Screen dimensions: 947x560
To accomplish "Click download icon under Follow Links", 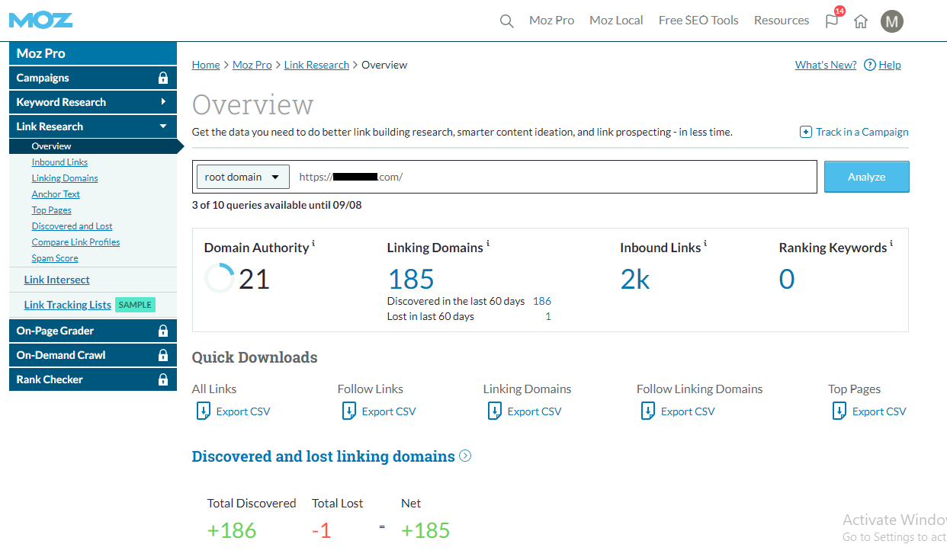I will [x=348, y=411].
